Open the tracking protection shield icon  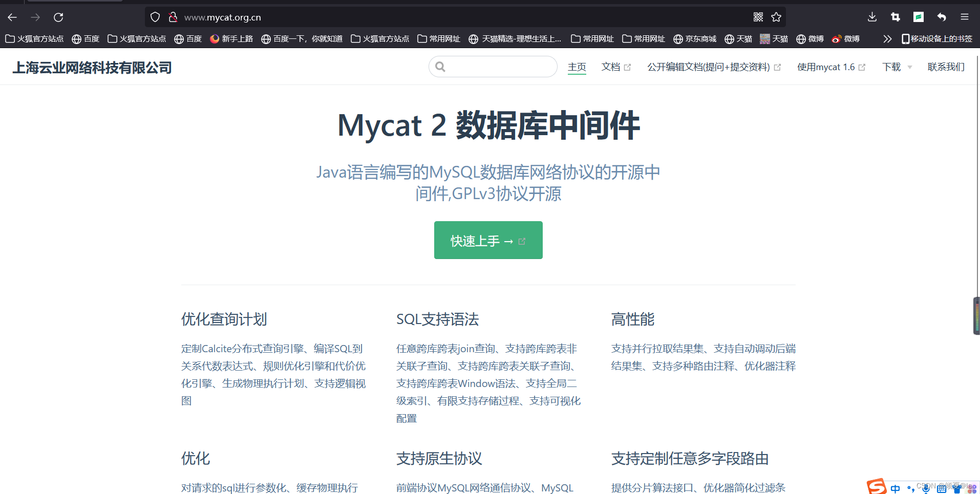point(155,17)
